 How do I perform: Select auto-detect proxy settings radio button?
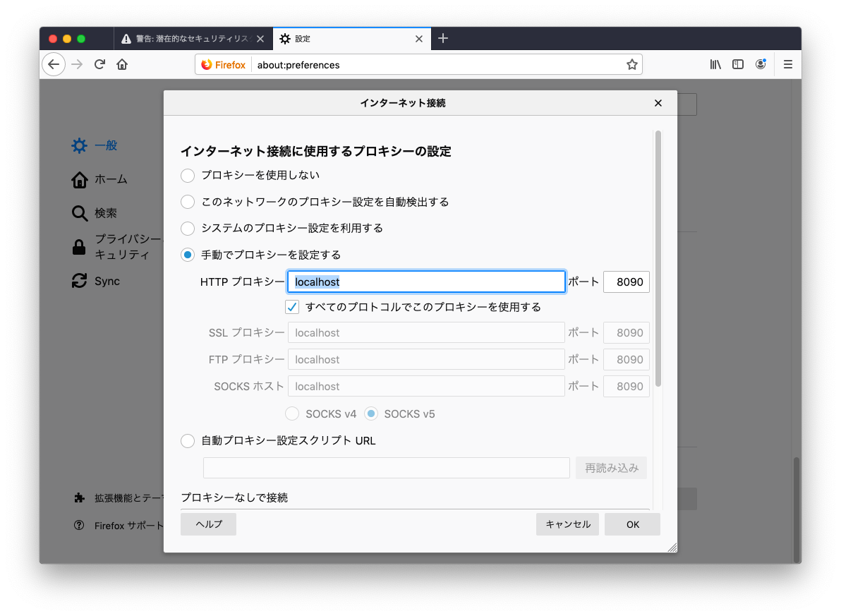coord(188,203)
